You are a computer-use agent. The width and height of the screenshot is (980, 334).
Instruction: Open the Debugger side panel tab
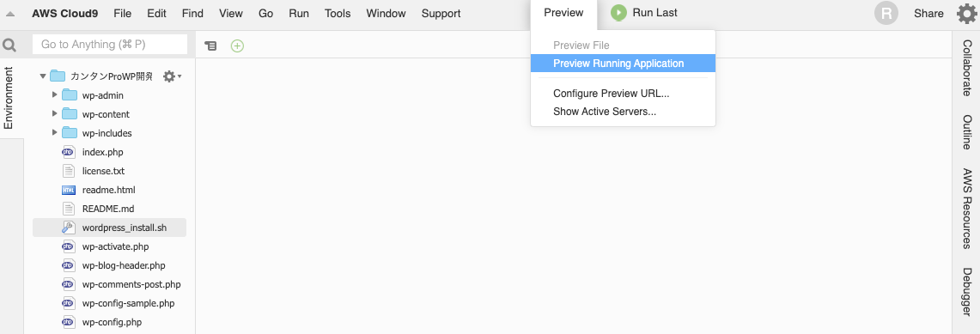(967, 292)
